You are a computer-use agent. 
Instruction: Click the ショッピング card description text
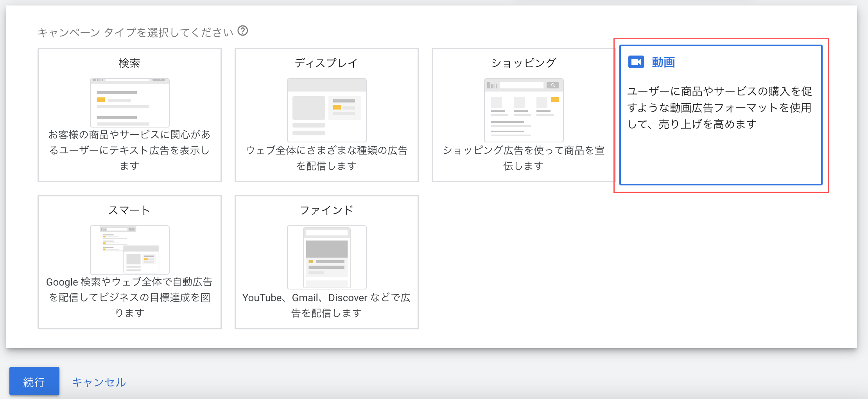tap(524, 158)
